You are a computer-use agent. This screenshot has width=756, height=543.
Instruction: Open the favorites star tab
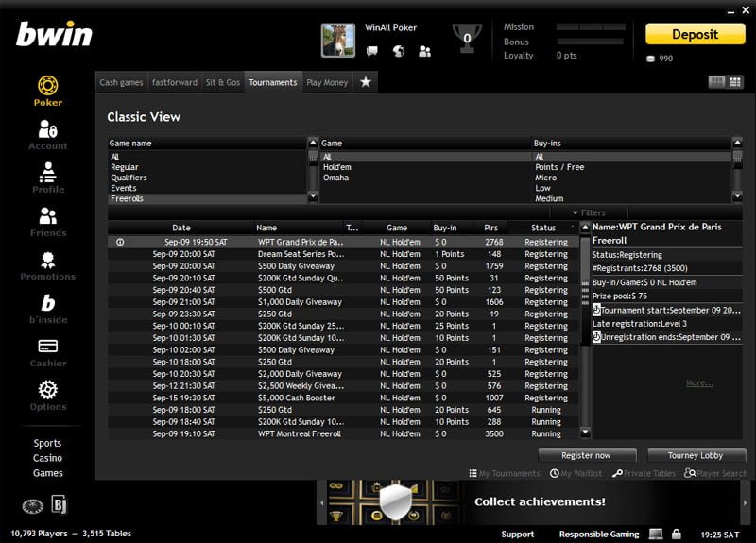tap(366, 82)
